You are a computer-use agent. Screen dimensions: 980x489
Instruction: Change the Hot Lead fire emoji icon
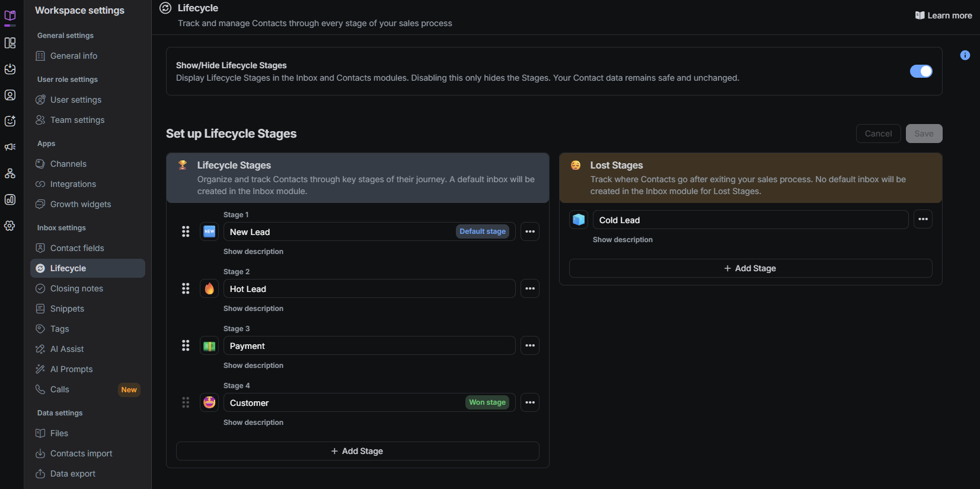pyautogui.click(x=209, y=288)
